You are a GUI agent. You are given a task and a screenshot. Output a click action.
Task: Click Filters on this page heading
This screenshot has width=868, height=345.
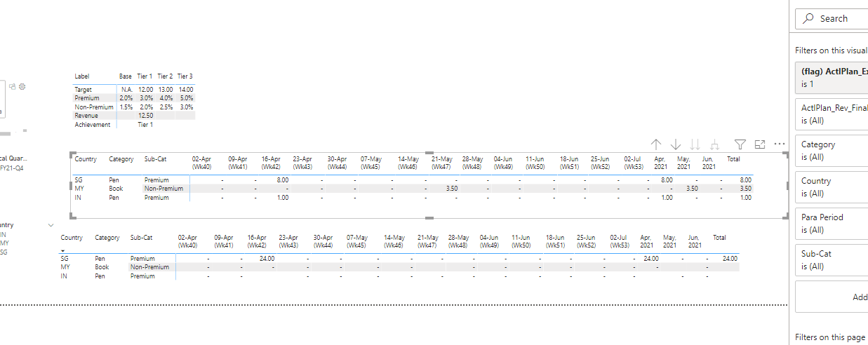coord(829,337)
